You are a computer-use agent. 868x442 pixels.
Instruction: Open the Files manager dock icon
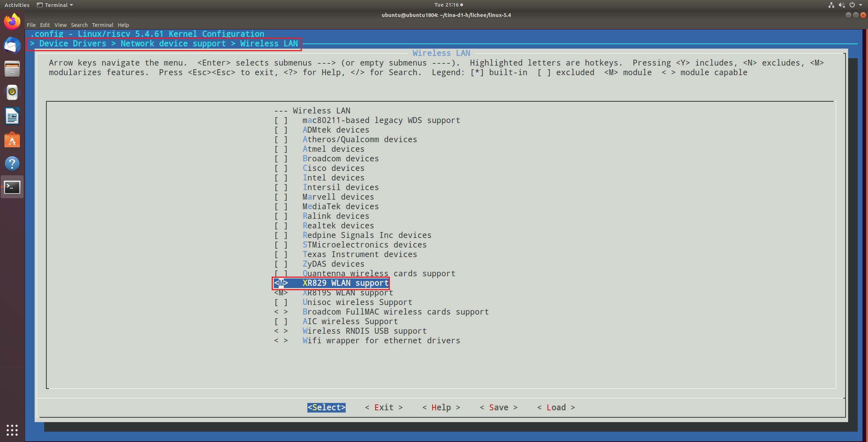[12, 69]
